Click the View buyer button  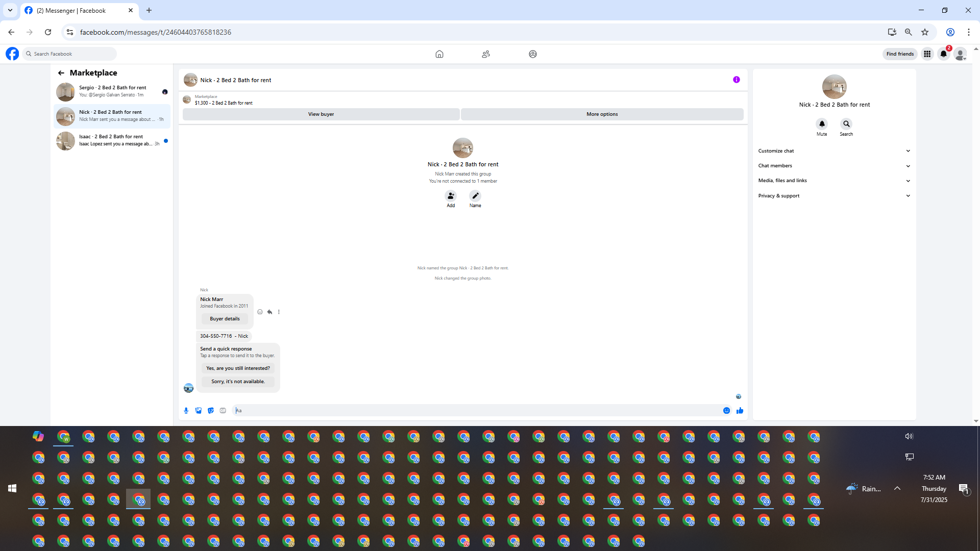click(321, 114)
